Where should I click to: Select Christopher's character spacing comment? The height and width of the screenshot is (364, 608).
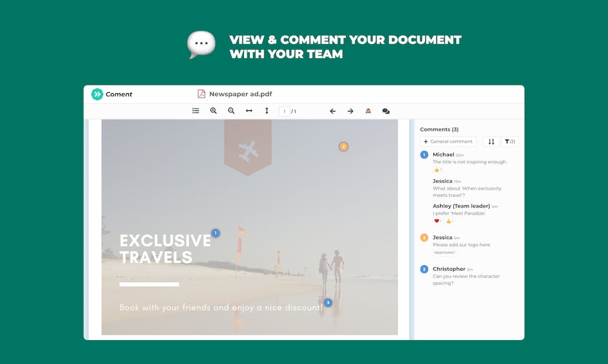(x=466, y=279)
